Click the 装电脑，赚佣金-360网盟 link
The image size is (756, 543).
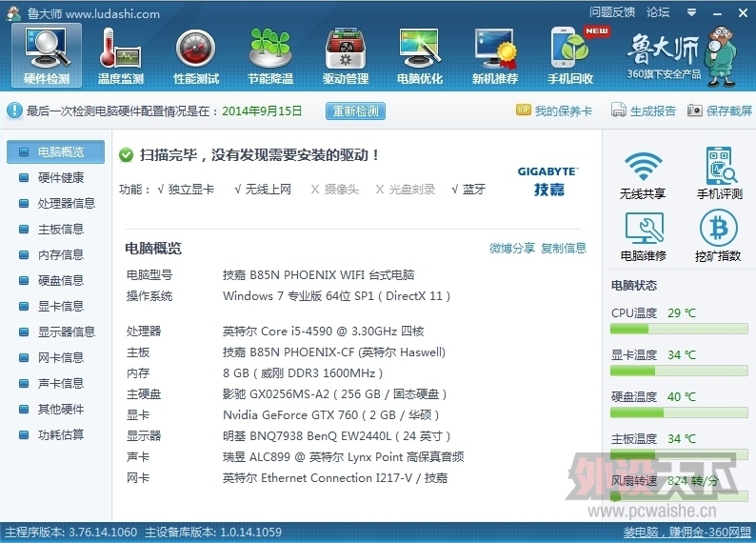coord(687,533)
